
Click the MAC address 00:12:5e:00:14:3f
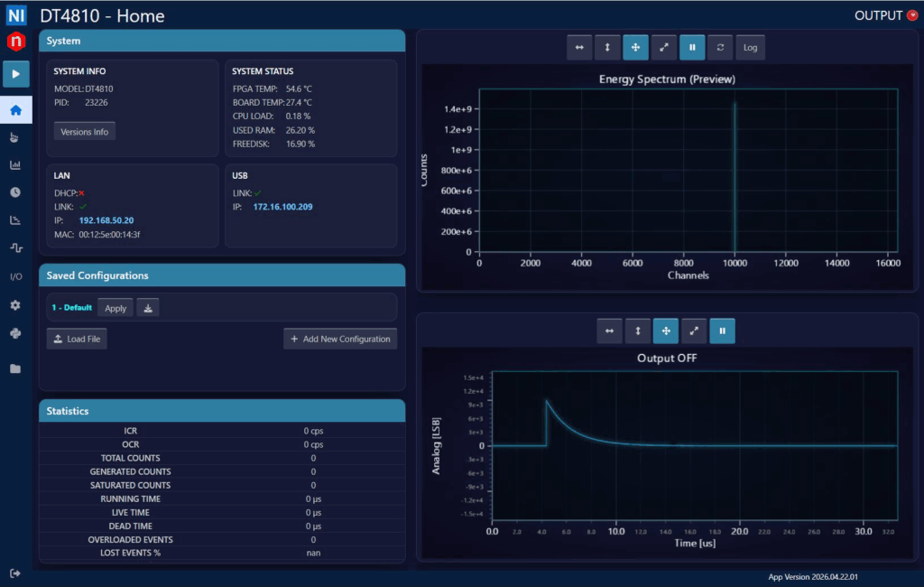point(109,235)
